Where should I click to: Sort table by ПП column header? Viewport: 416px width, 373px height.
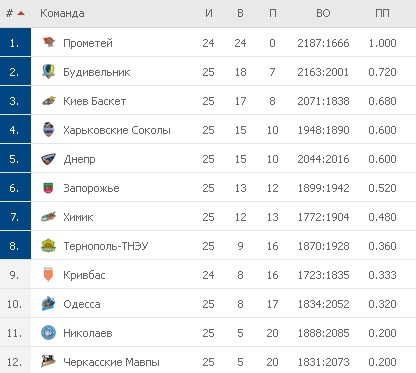(x=382, y=13)
